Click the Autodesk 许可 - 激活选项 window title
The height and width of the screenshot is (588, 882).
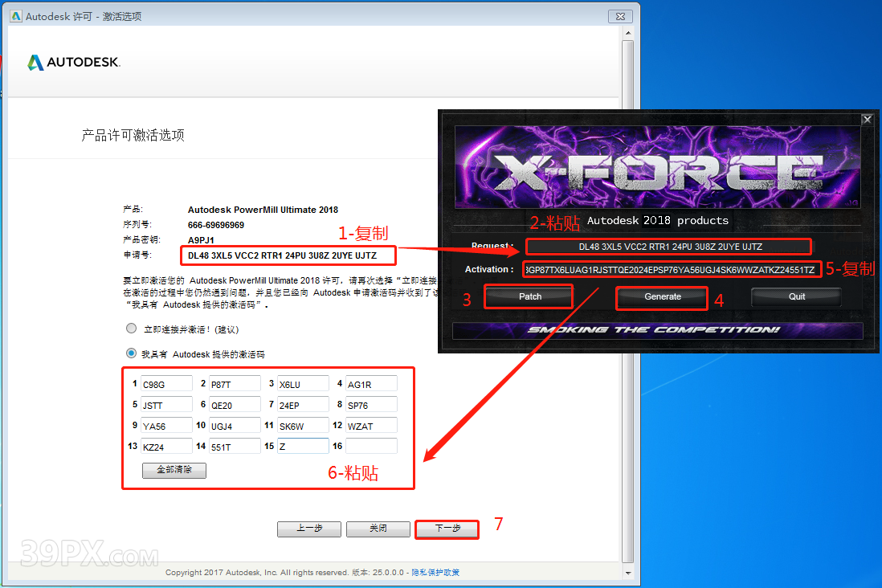(84, 16)
